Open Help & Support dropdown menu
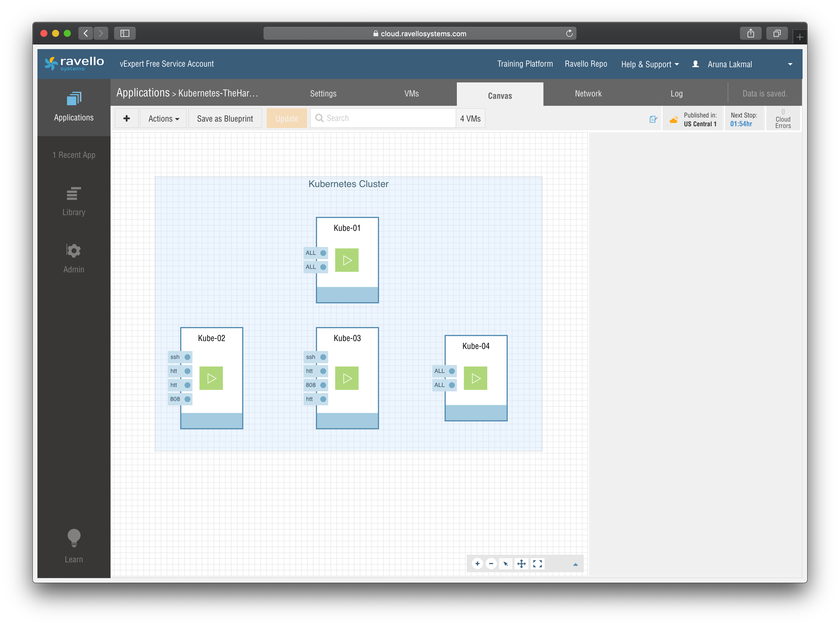Image resolution: width=840 pixels, height=626 pixels. tap(650, 64)
